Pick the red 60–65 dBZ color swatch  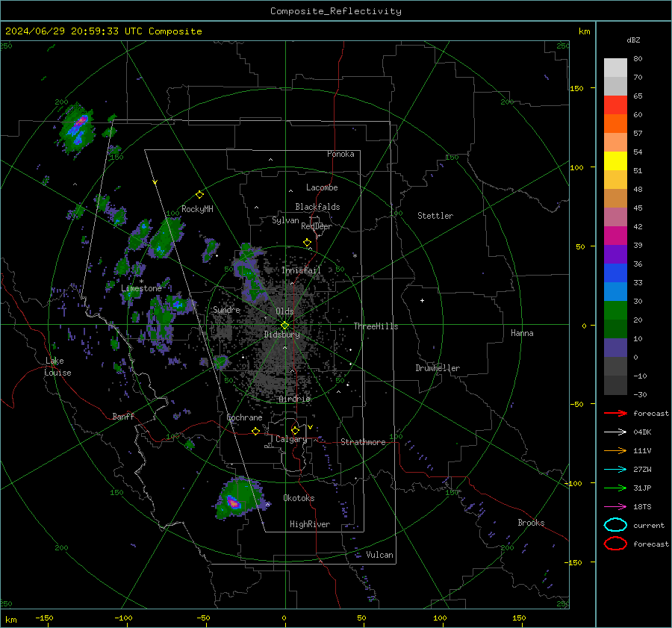click(x=615, y=105)
